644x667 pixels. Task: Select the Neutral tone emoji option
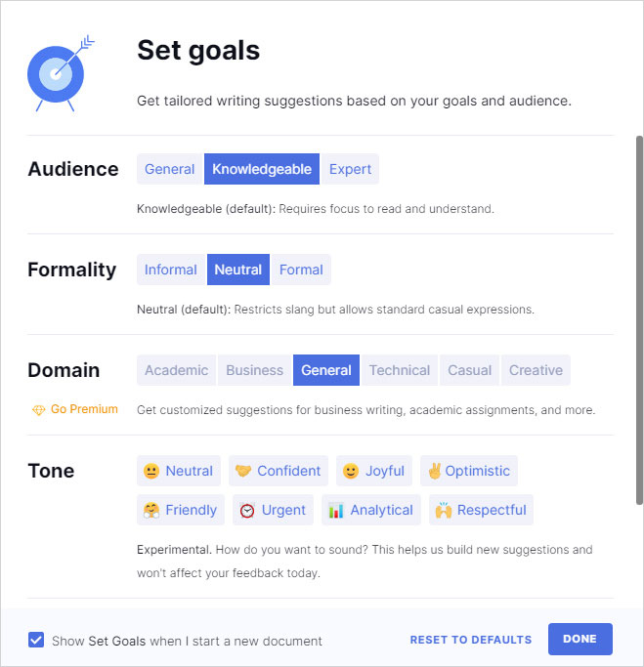(179, 471)
